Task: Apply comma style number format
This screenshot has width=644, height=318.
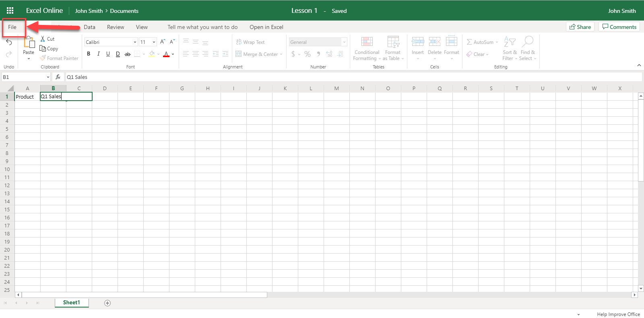Action: pos(318,54)
